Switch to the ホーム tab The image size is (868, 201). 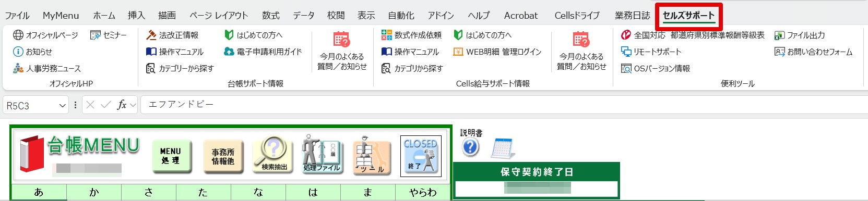tap(104, 16)
